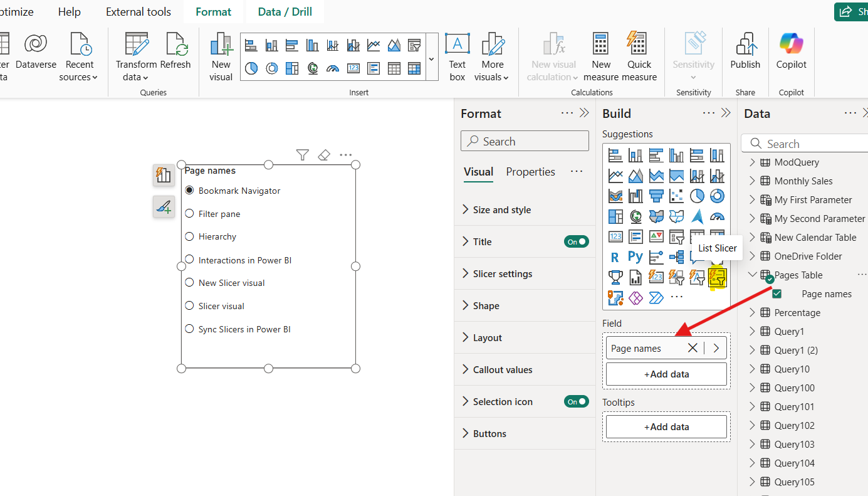Open the Python script visual
Image resolution: width=868 pixels, height=496 pixels.
coord(635,256)
